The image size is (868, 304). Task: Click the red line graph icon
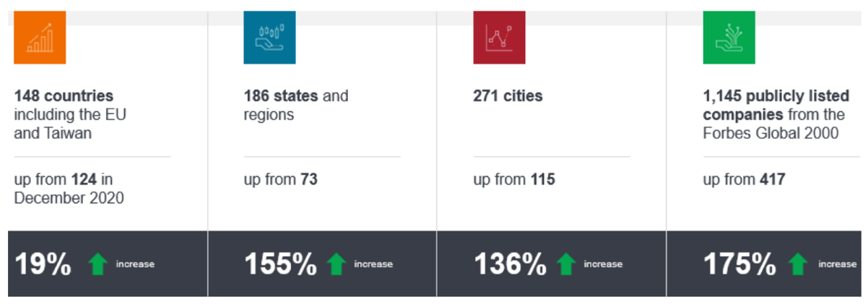pos(499,38)
